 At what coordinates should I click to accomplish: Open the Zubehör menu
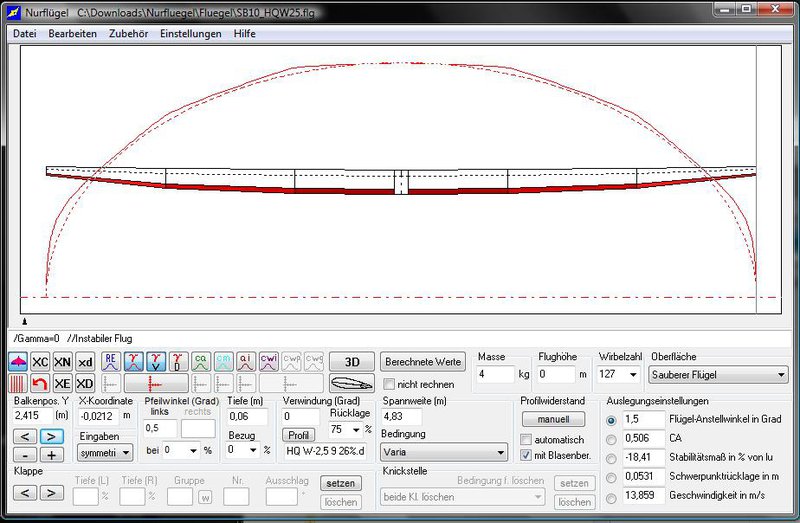coord(128,33)
